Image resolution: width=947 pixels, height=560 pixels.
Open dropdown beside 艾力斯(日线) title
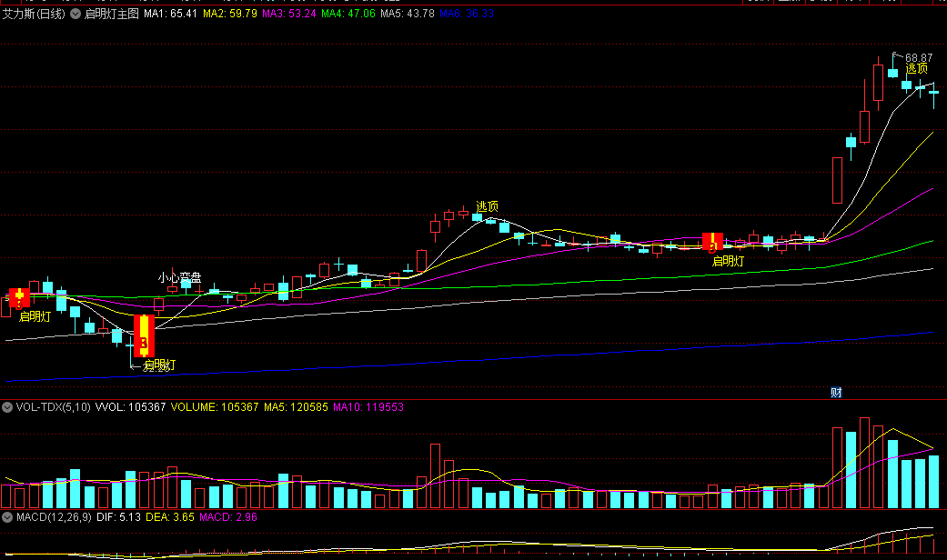pyautogui.click(x=76, y=14)
